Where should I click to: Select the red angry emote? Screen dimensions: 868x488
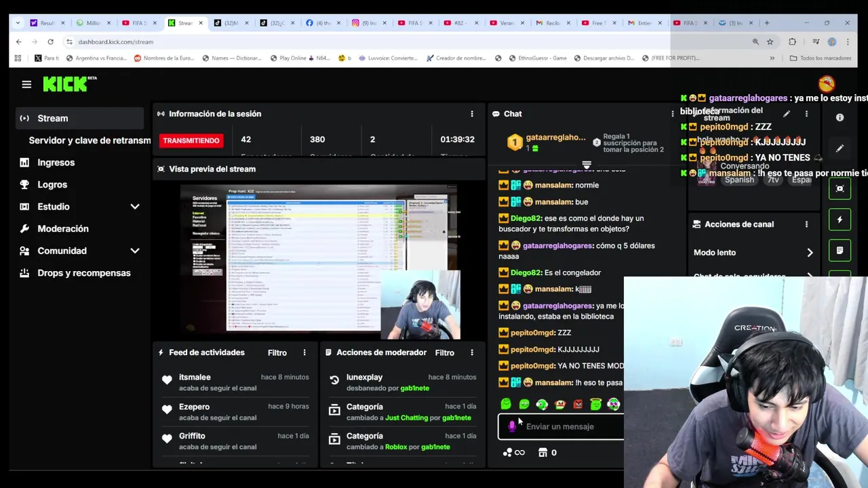(578, 405)
